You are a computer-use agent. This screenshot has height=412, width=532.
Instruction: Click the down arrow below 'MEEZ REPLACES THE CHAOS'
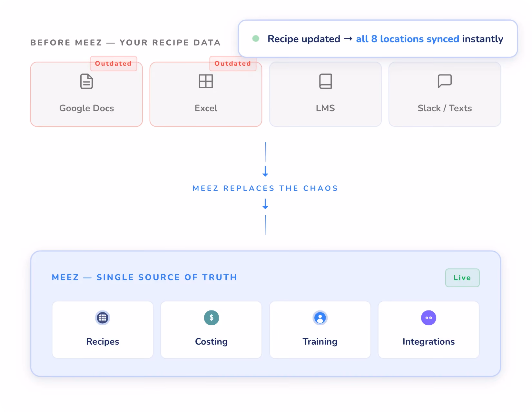265,204
